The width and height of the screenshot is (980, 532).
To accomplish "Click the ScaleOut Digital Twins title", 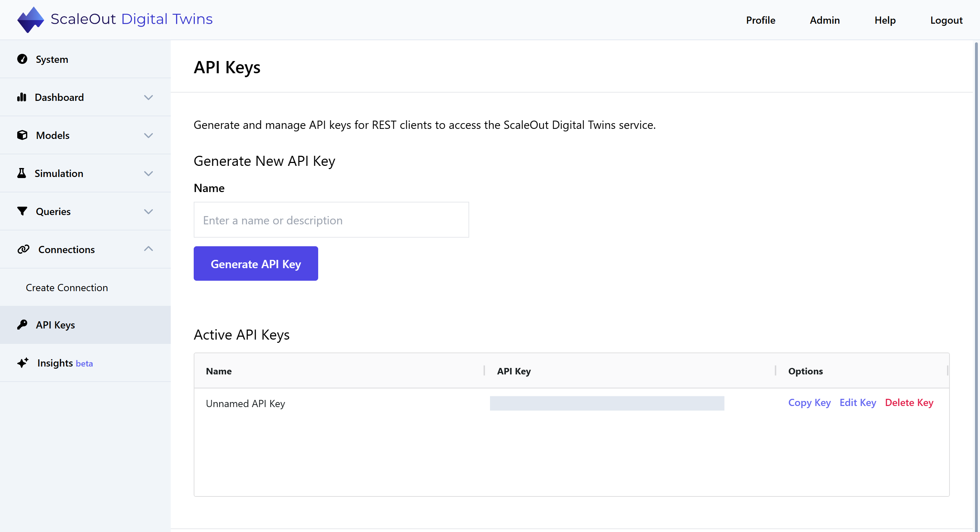I will click(x=131, y=19).
